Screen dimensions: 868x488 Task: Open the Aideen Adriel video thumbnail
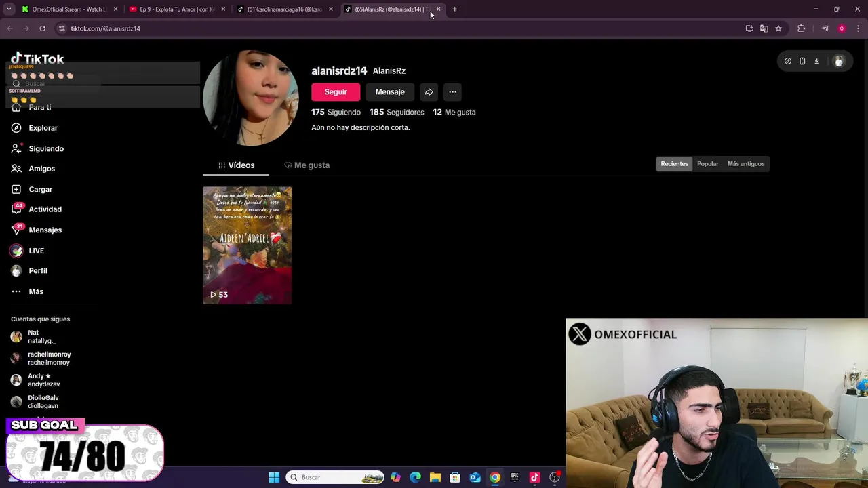[x=248, y=245]
